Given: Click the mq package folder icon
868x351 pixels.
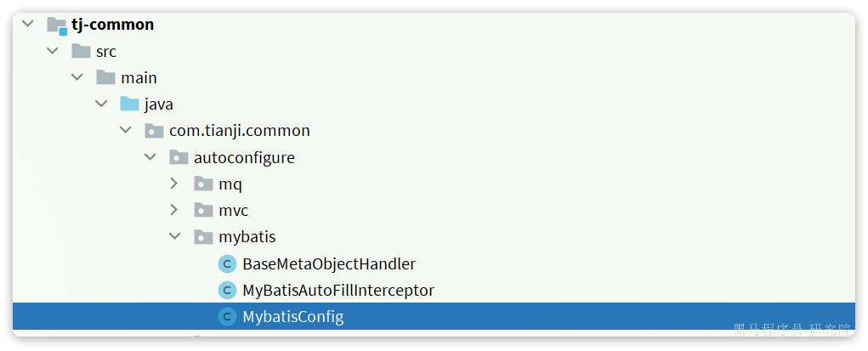Looking at the screenshot, I should tap(203, 184).
